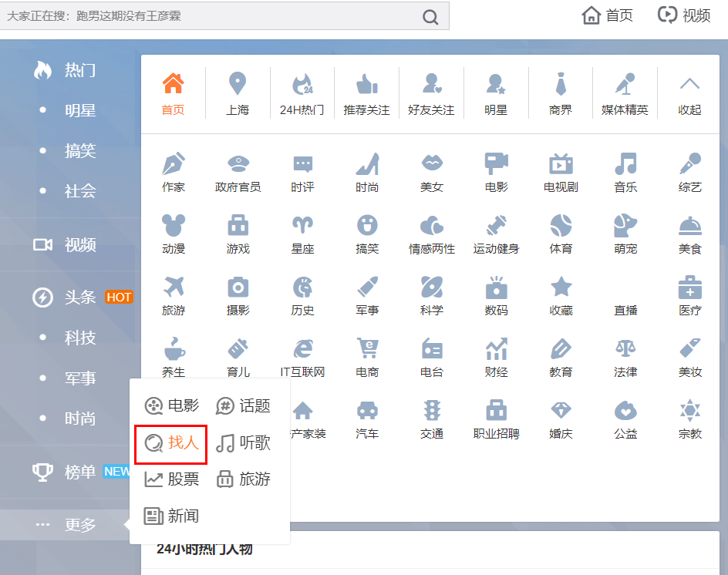The image size is (728, 575).
Task: Collapse categories with the 收起 arrow
Action: [x=689, y=95]
